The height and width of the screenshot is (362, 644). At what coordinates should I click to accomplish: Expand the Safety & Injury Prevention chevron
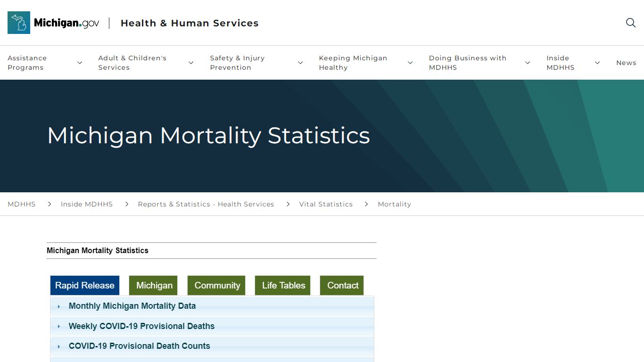pyautogui.click(x=300, y=63)
